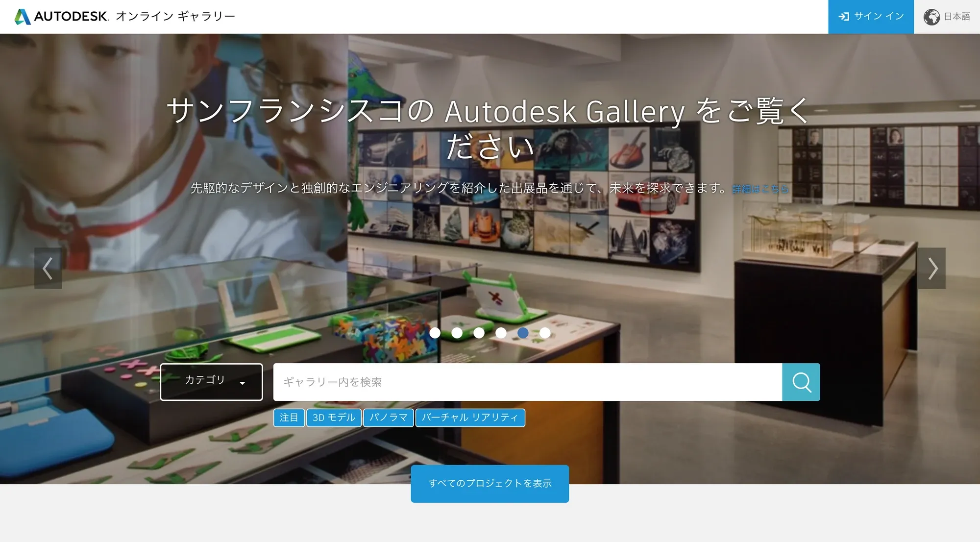Select the active blue fifth carousel dot

[x=523, y=333]
